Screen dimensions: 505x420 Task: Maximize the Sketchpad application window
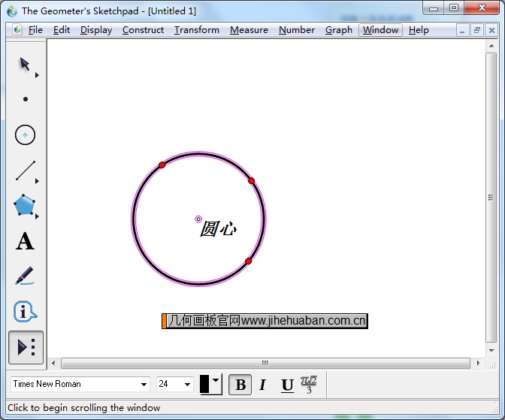pos(454,8)
